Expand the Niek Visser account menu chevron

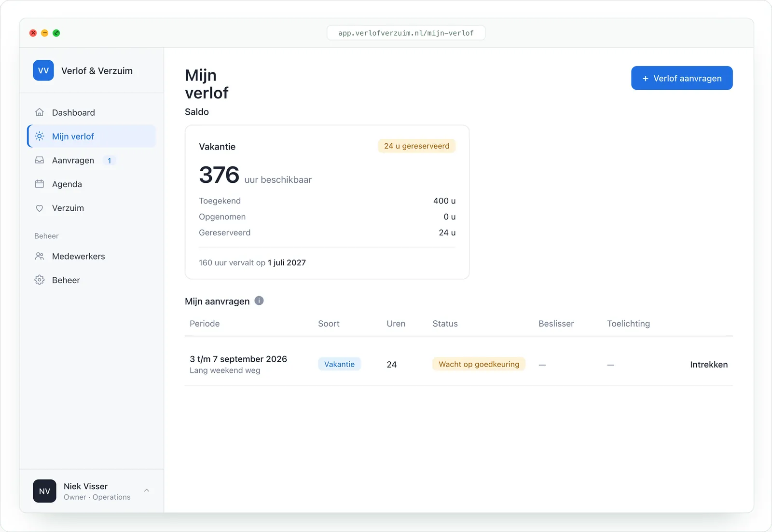(x=147, y=491)
